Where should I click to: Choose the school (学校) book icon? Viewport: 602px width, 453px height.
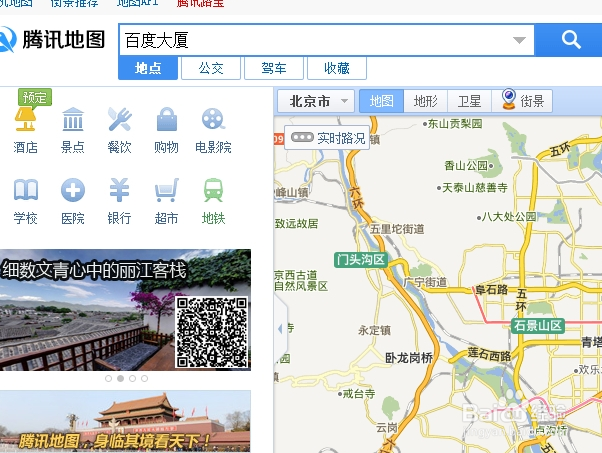click(25, 190)
